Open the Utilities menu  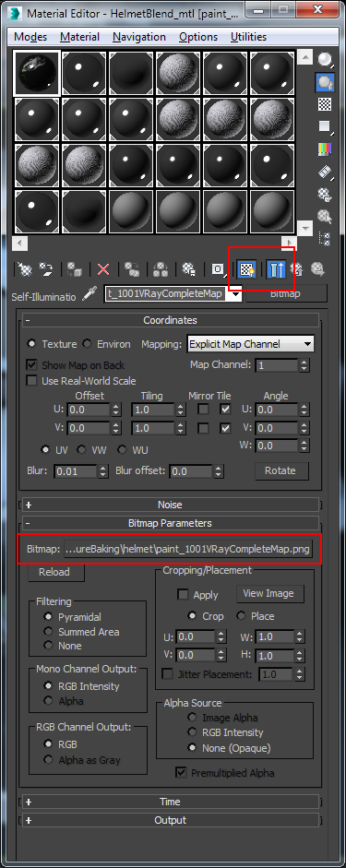[248, 37]
